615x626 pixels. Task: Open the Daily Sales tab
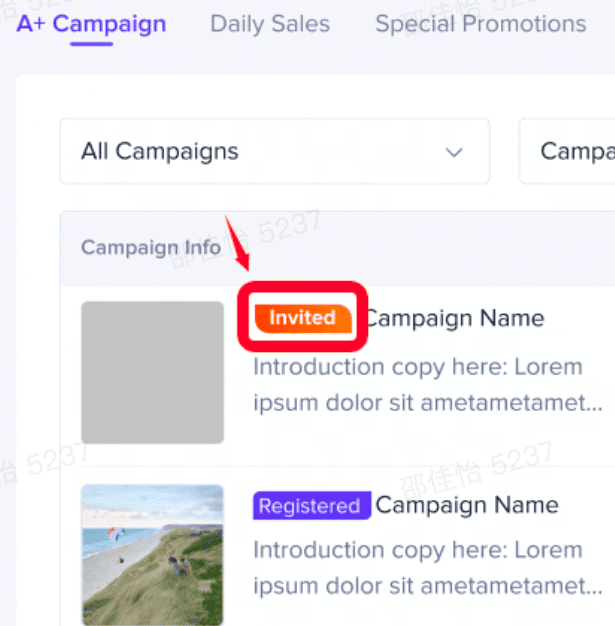(x=270, y=24)
